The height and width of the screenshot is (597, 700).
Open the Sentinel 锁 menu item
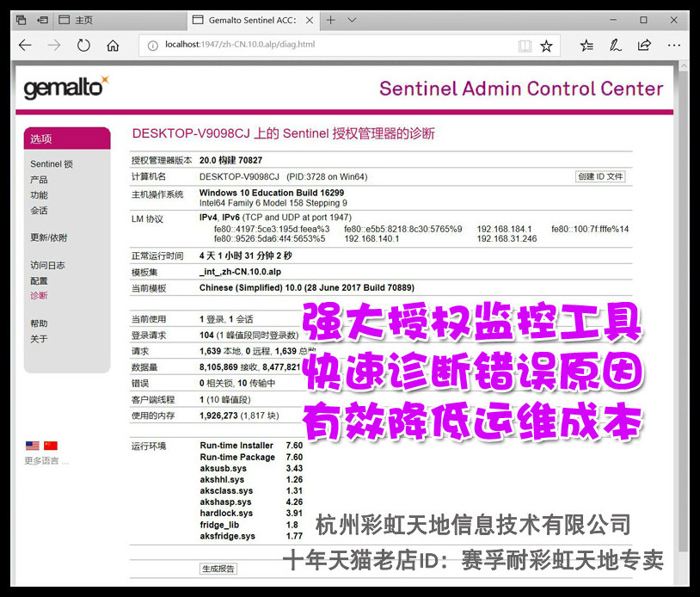tap(52, 163)
